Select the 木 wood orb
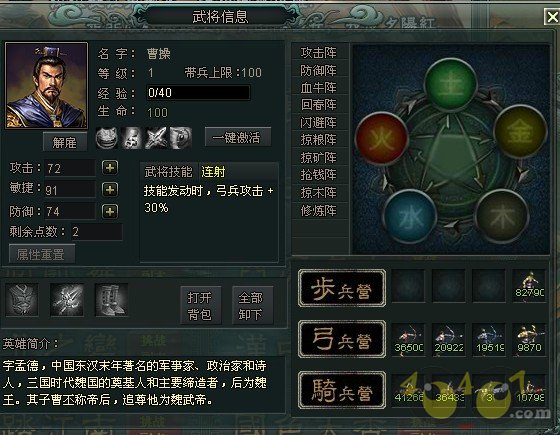560x435 pixels. (502, 215)
